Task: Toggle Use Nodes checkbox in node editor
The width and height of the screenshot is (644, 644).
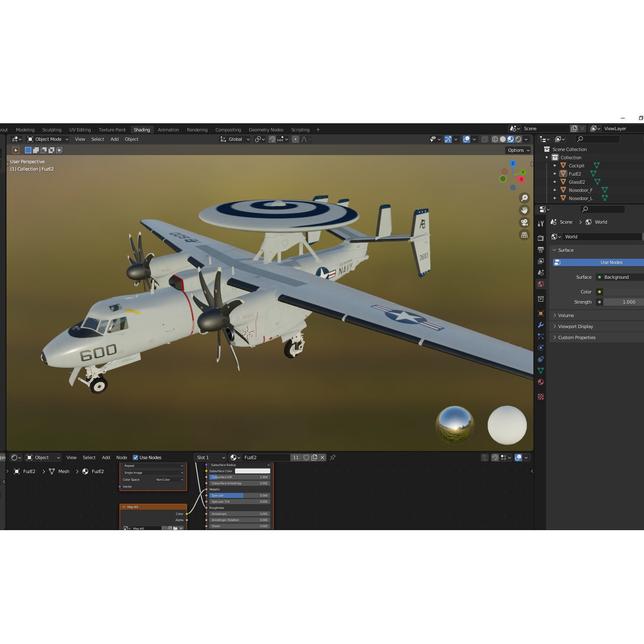Action: [x=135, y=457]
